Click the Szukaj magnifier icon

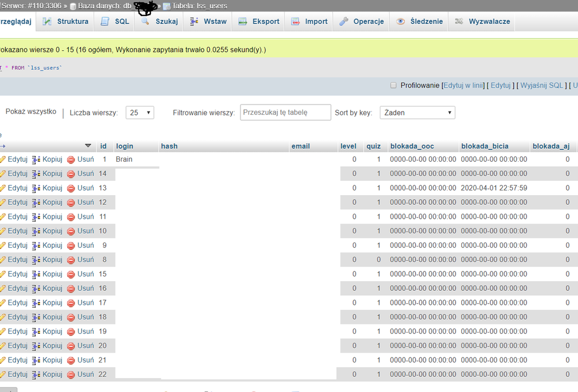(145, 22)
